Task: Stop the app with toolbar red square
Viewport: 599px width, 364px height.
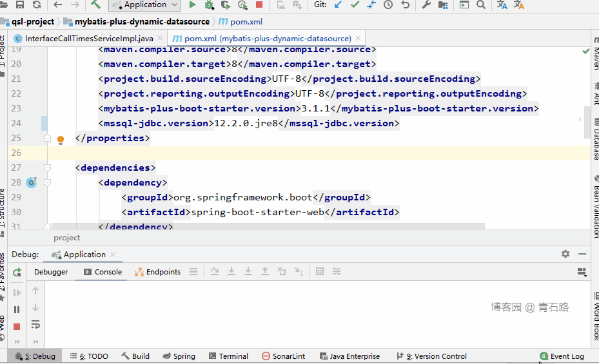Action: pyautogui.click(x=259, y=5)
